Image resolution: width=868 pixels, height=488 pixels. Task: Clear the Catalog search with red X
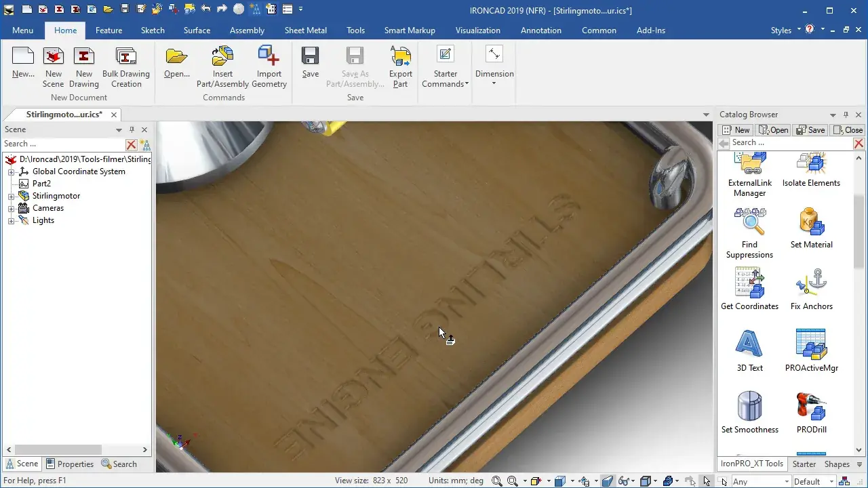(859, 143)
